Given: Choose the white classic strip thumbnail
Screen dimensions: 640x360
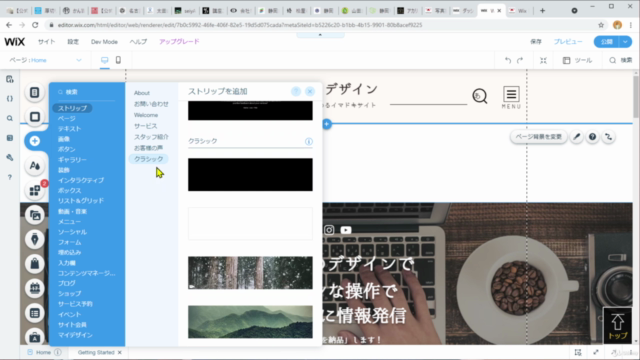Looking at the screenshot, I should pos(250,224).
